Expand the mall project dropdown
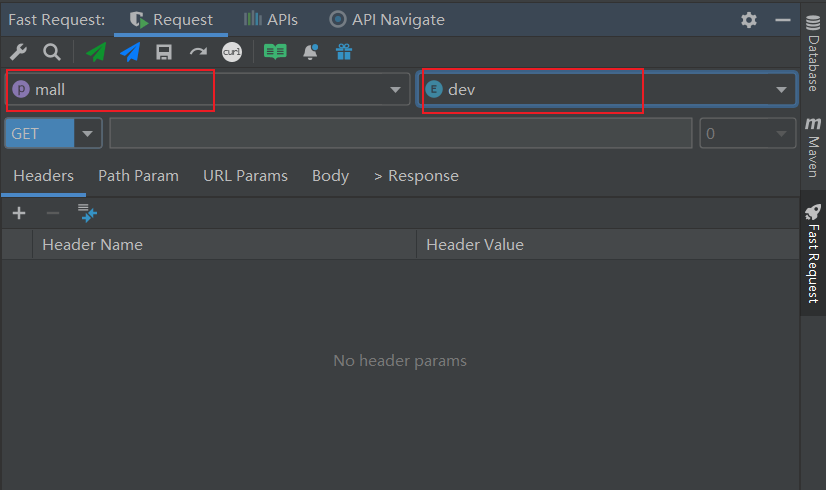Screen dimensions: 826x490 click(395, 90)
